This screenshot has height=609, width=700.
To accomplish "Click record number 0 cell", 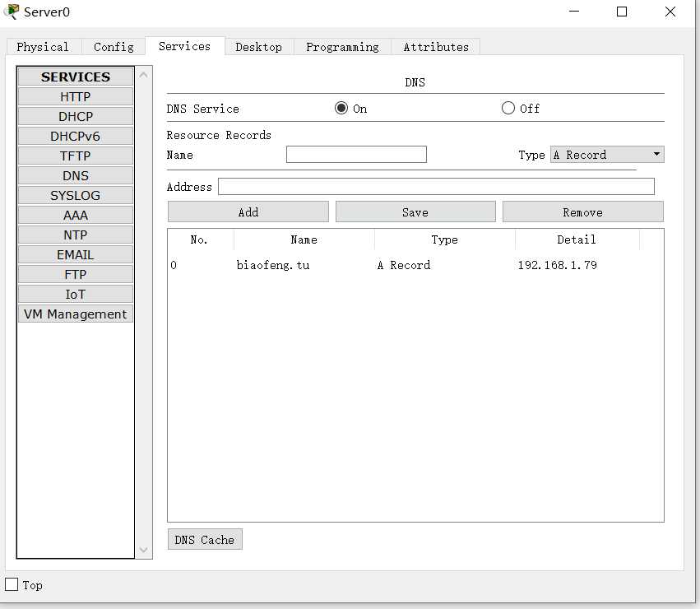I will point(174,265).
